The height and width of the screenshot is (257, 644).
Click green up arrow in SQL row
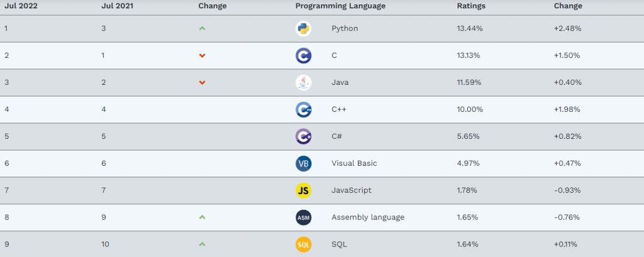(x=202, y=244)
